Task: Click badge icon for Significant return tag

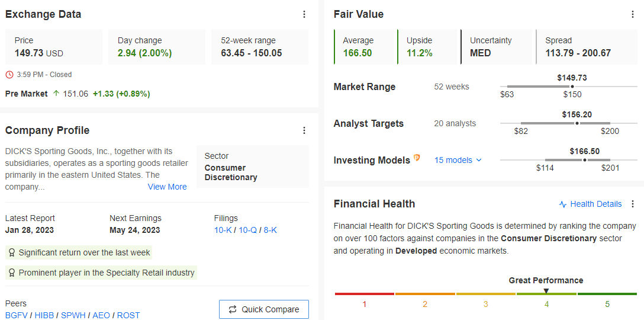Action: pos(11,252)
